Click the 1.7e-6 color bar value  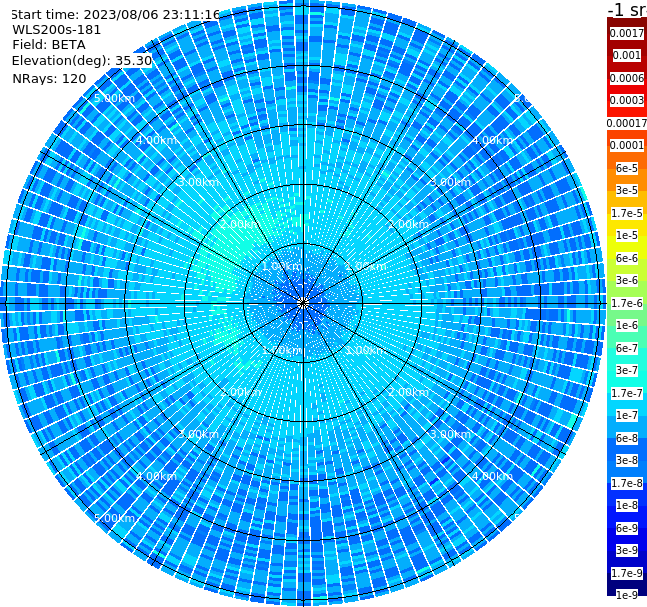pos(627,303)
